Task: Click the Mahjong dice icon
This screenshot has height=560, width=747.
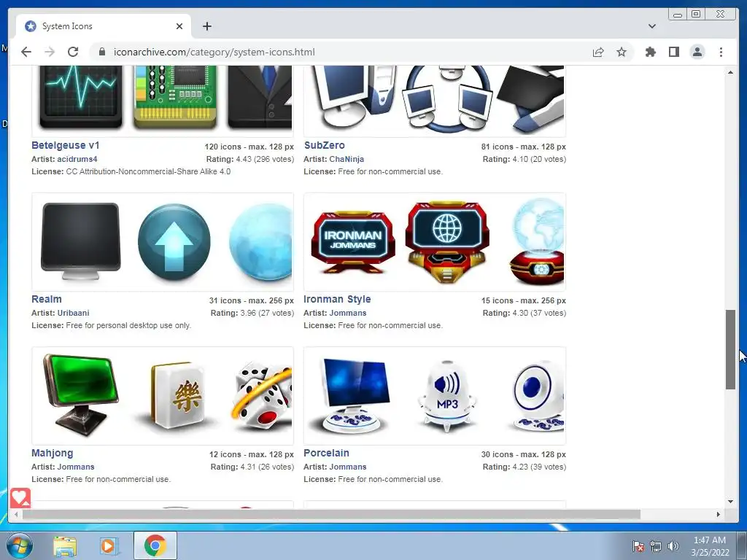Action: click(263, 395)
